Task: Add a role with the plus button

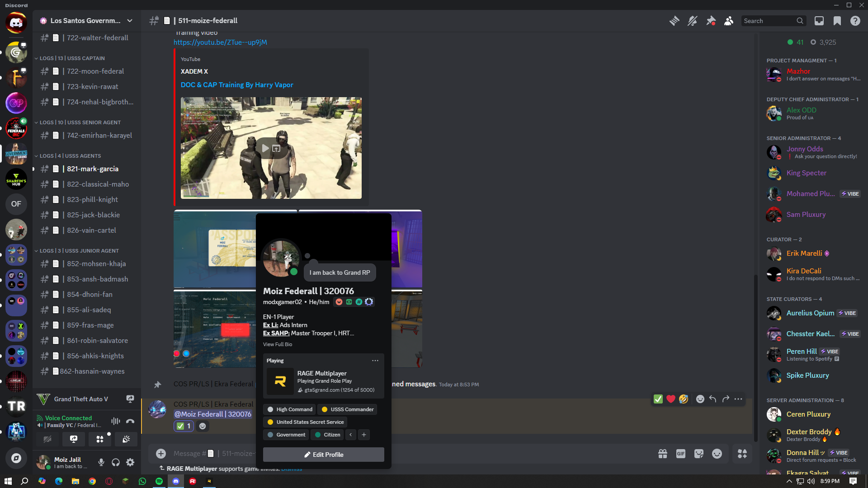Action: 364,435
